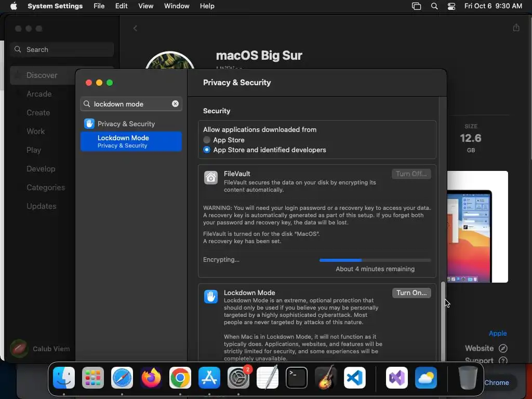The width and height of the screenshot is (532, 399).
Task: Click the share icon in App Store window
Action: click(x=516, y=28)
